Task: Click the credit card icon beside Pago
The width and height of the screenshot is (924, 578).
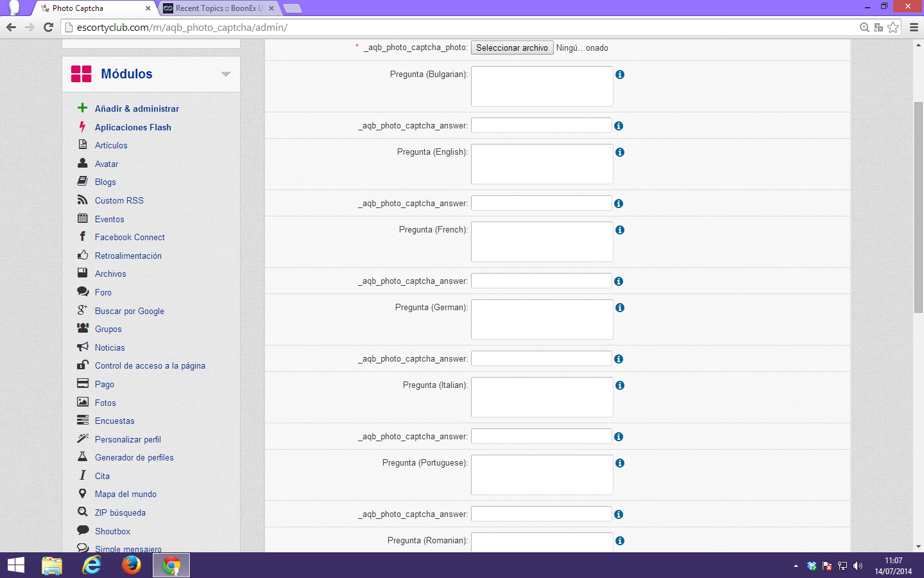Action: (x=83, y=383)
